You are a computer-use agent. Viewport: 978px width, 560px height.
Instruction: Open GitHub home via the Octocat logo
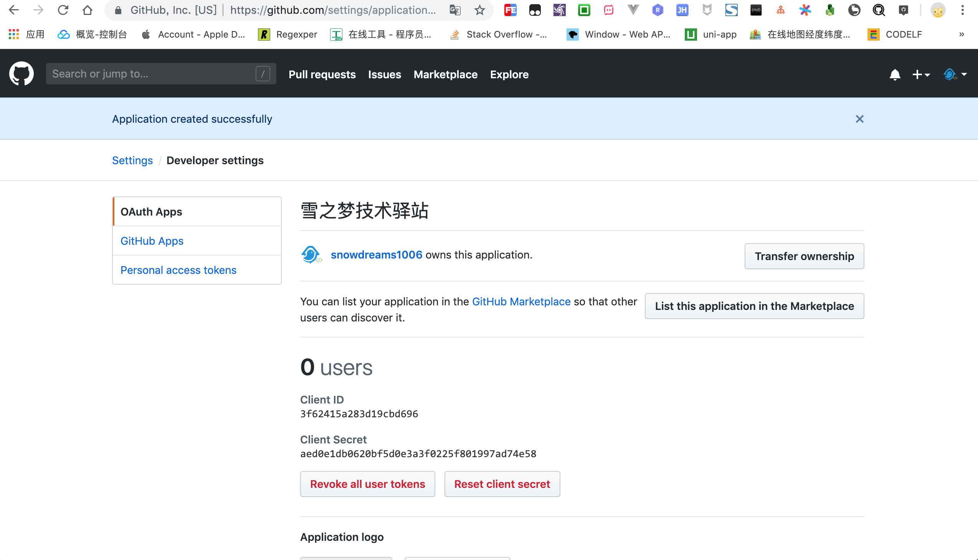[21, 74]
